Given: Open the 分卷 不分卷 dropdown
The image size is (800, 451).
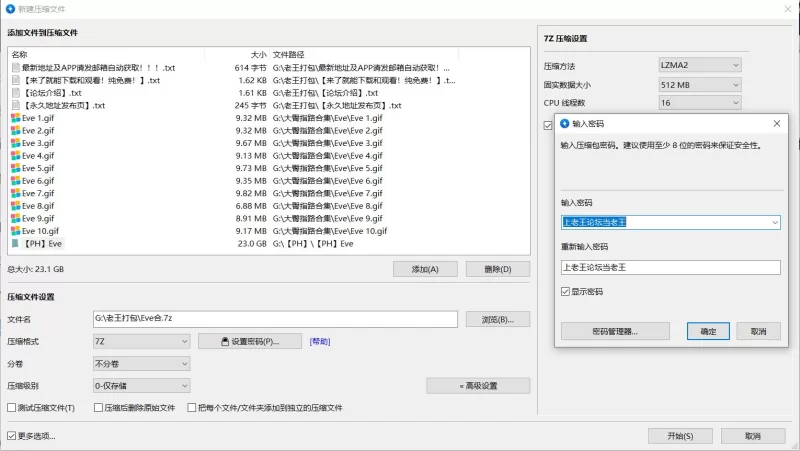Looking at the screenshot, I should (141, 364).
